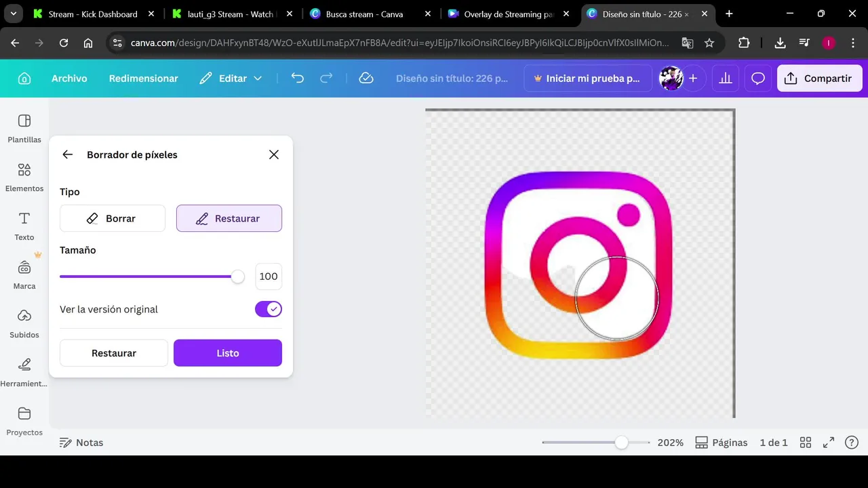This screenshot has width=868, height=488.
Task: Click the browser address bar URL
Action: 400,43
